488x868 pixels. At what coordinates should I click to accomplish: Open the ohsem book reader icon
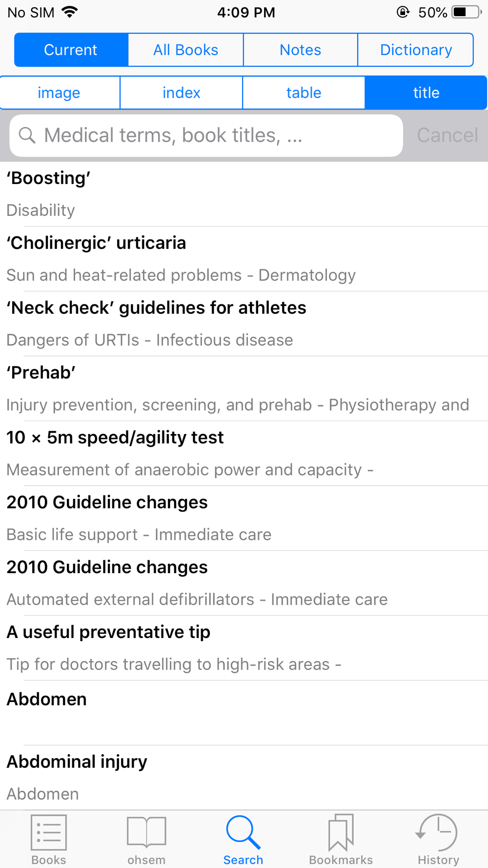point(146,833)
